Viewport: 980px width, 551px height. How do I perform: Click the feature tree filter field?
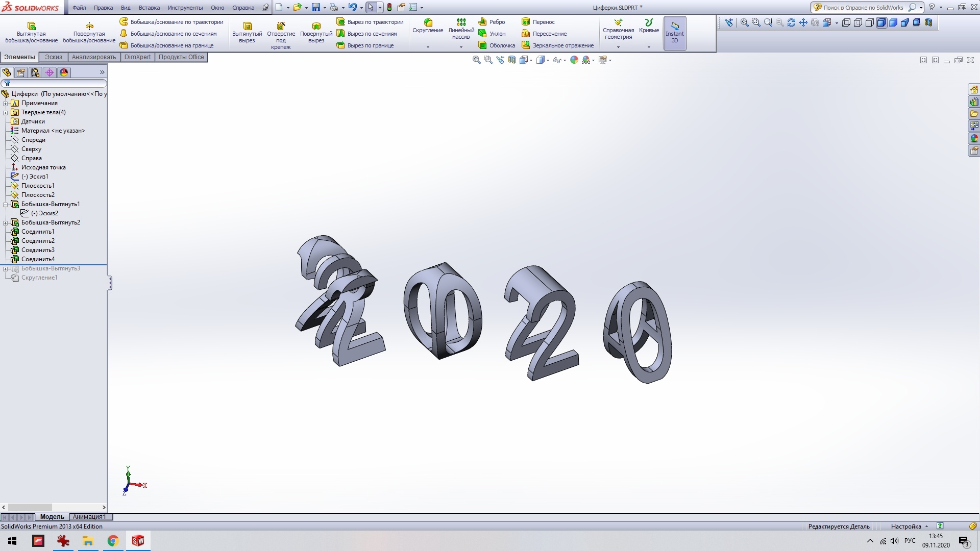[x=54, y=83]
